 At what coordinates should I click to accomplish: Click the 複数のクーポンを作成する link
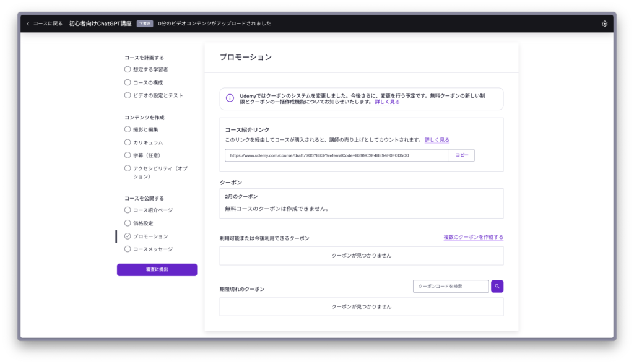coord(473,237)
